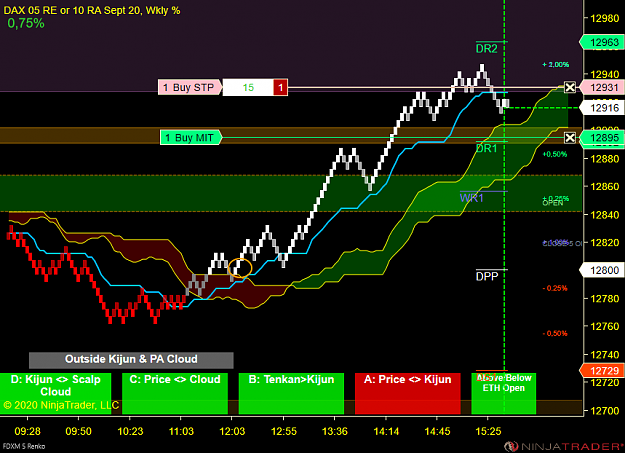Screen dimensions: 625x453
Task: Click the 0,75% weekly percent value
Action: 26,24
